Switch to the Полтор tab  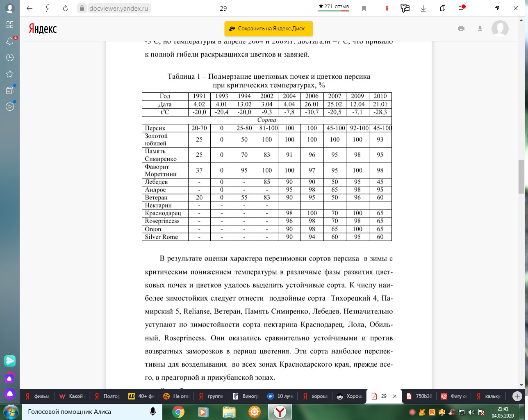click(x=107, y=396)
